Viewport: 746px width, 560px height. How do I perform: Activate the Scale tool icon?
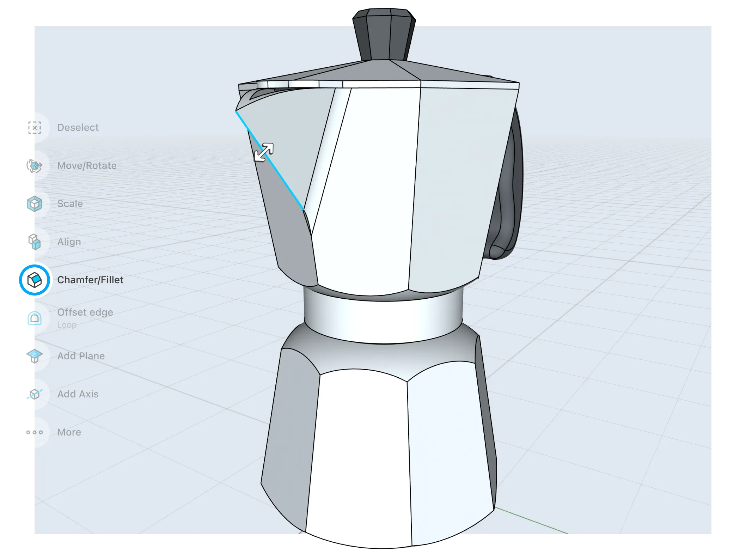click(x=34, y=203)
